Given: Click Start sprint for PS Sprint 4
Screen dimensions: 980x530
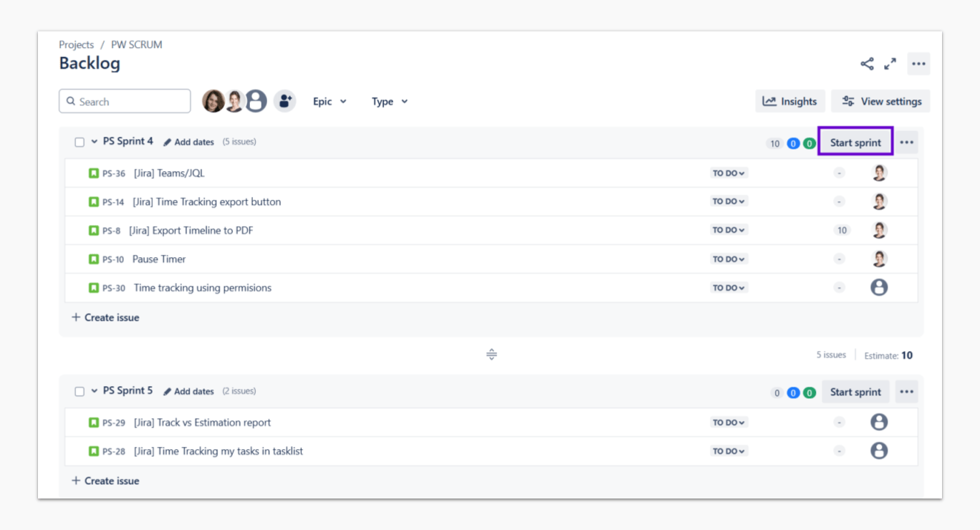Looking at the screenshot, I should (x=855, y=143).
